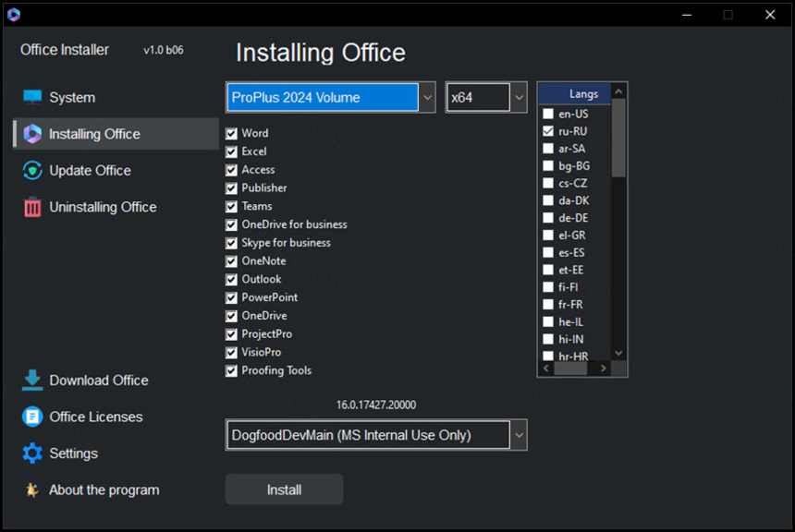This screenshot has width=795, height=532.
Task: Uncheck the ru-RU language option
Action: [x=548, y=132]
